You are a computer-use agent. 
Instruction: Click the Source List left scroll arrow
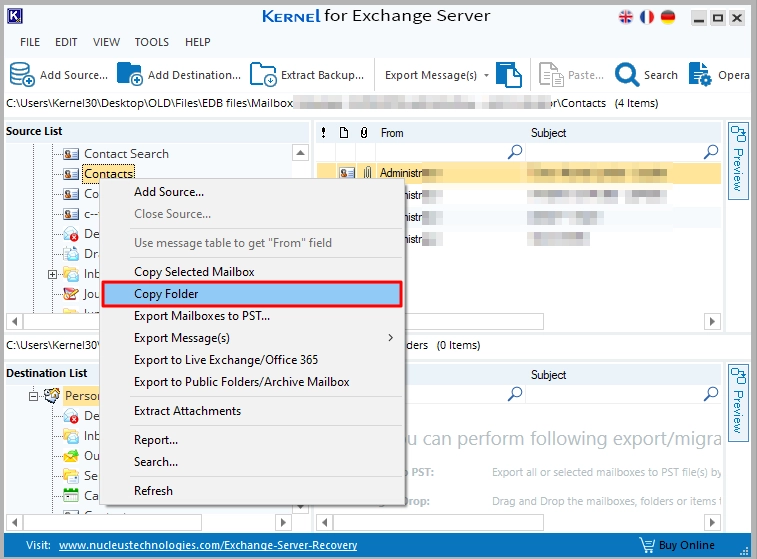[x=14, y=321]
